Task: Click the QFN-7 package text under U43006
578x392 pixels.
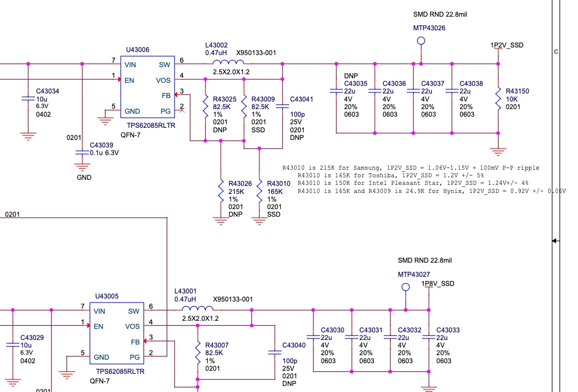Action: point(130,135)
